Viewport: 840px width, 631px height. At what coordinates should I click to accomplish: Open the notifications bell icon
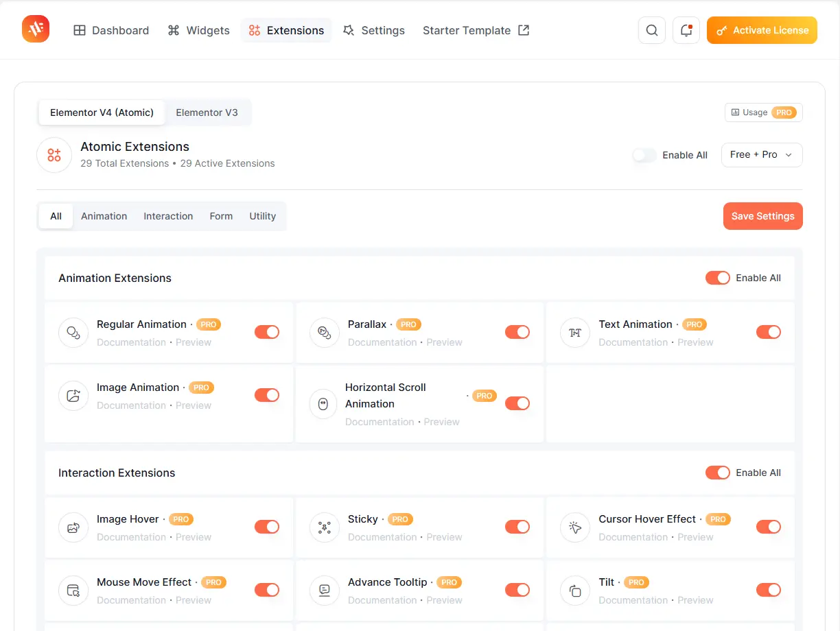click(686, 30)
